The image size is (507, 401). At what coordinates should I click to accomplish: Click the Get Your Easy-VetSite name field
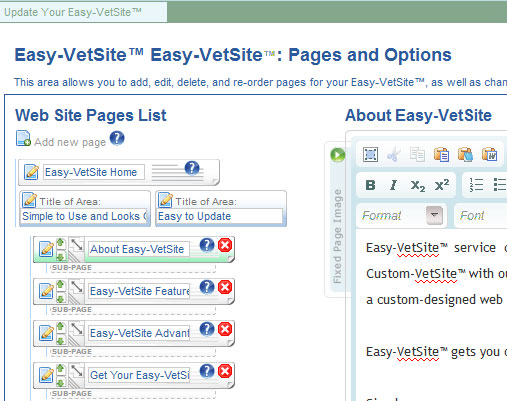(x=139, y=375)
